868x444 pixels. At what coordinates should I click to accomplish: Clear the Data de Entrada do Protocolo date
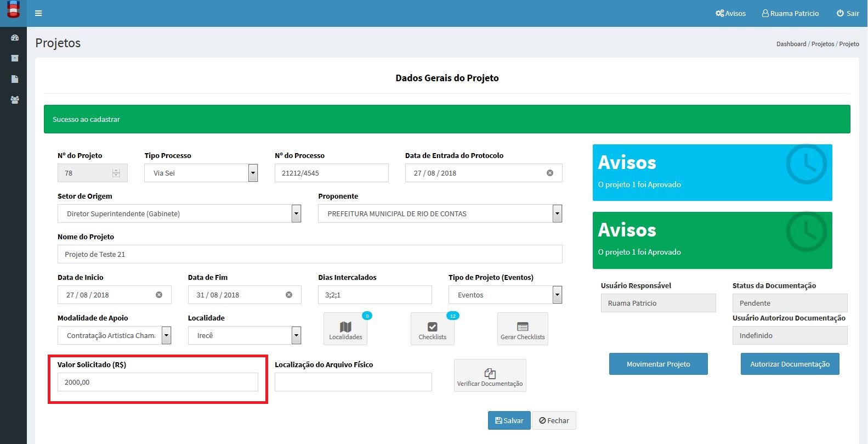(550, 173)
